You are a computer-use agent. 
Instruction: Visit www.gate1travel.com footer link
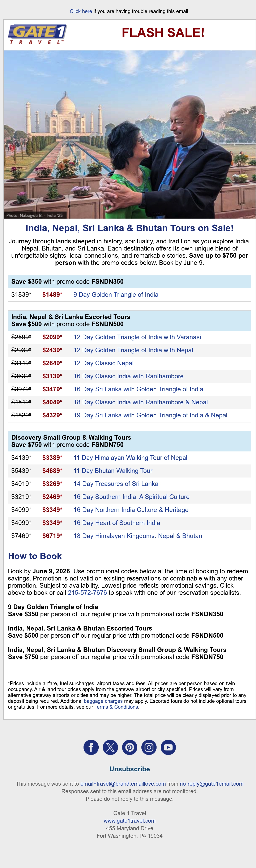tap(129, 821)
